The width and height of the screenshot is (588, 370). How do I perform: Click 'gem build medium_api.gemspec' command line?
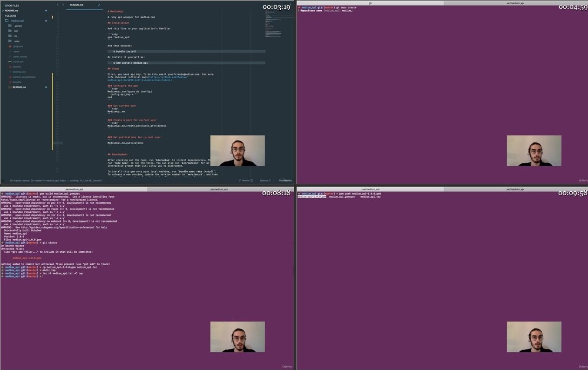point(59,194)
